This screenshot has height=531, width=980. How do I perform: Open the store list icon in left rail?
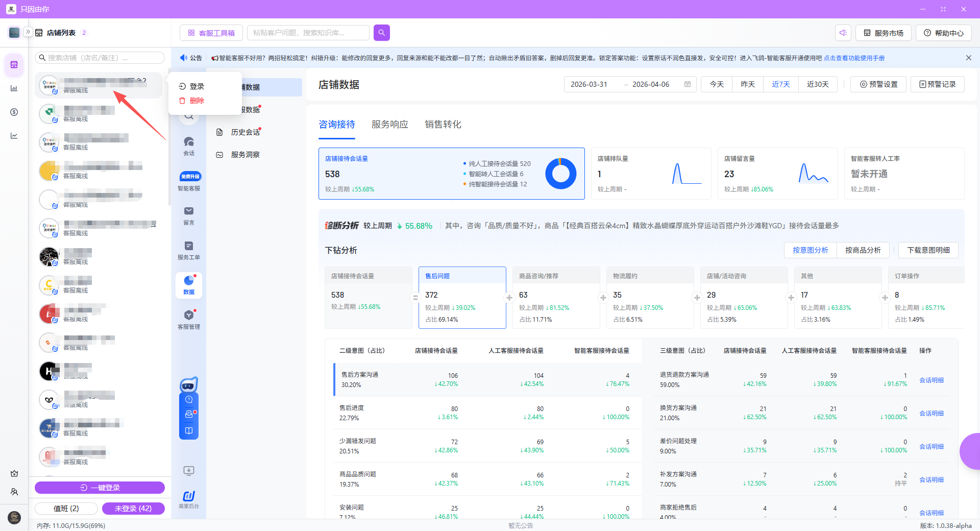(x=14, y=65)
